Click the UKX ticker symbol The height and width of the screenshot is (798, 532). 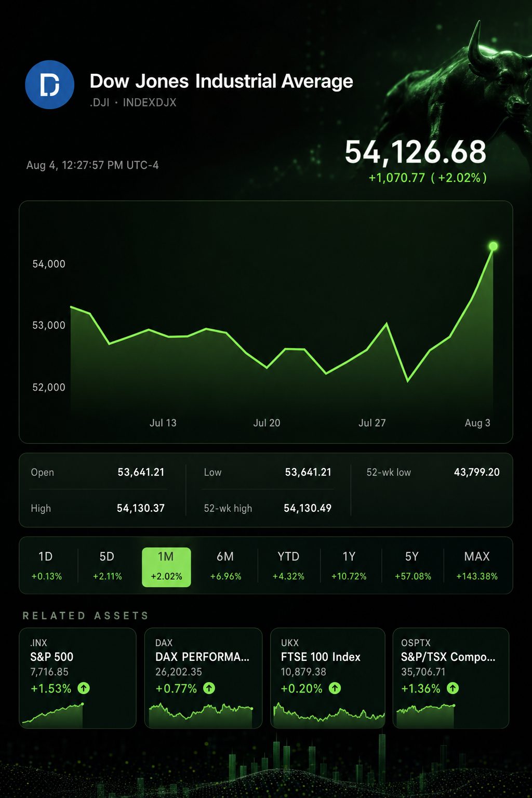[x=290, y=643]
